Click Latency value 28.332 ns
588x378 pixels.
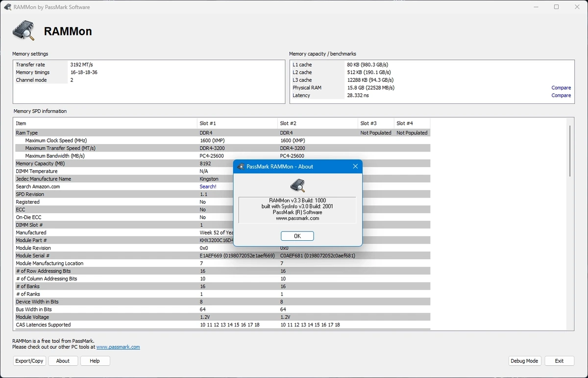(358, 96)
